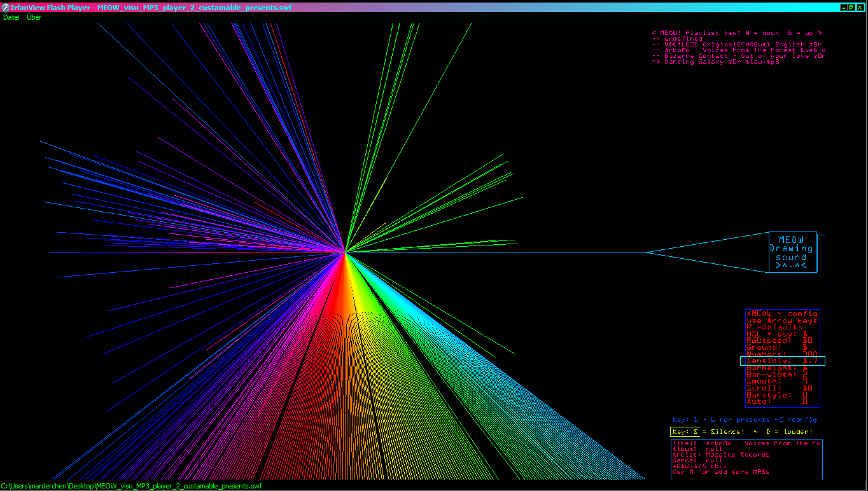Screen dimensions: 868x491
Task: Click the MEOW Drawing sound box
Action: (793, 252)
